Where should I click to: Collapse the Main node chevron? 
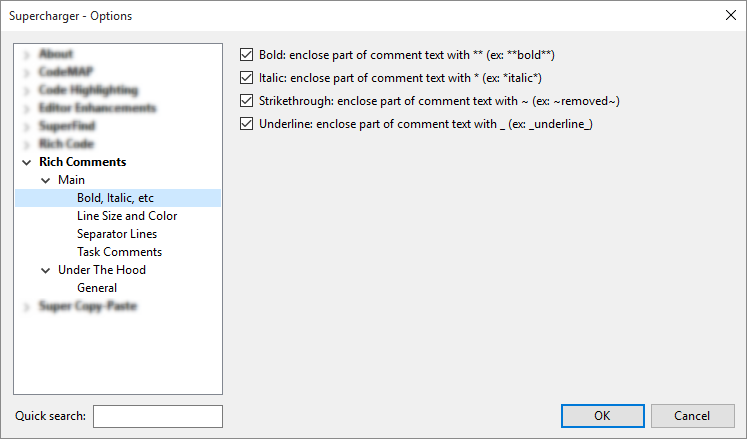[x=46, y=181]
